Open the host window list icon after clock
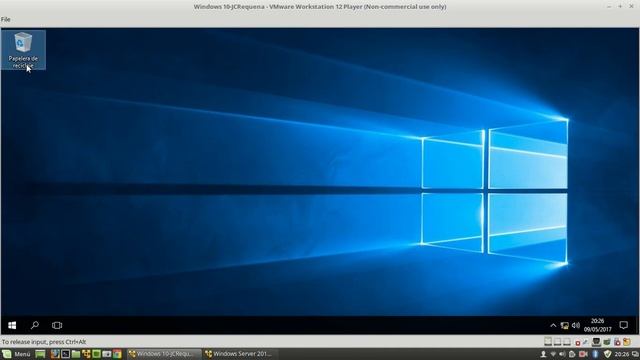Viewport: 640px width, 360px height. pos(635,354)
